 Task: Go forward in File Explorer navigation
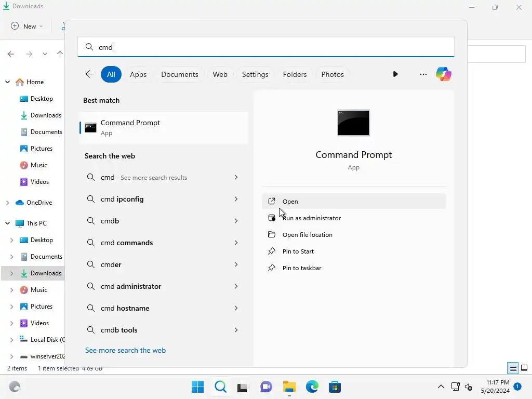29,54
